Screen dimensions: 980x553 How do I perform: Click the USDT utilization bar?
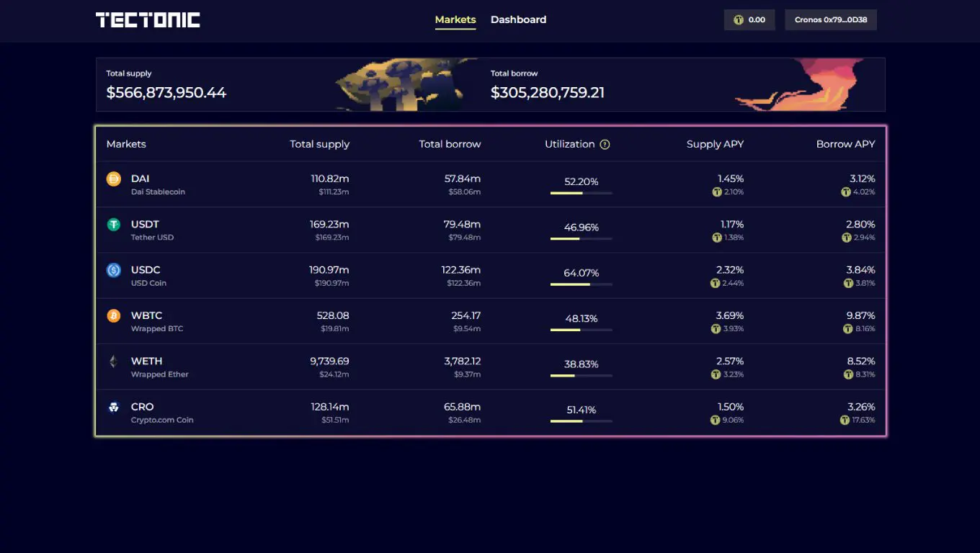(582, 238)
